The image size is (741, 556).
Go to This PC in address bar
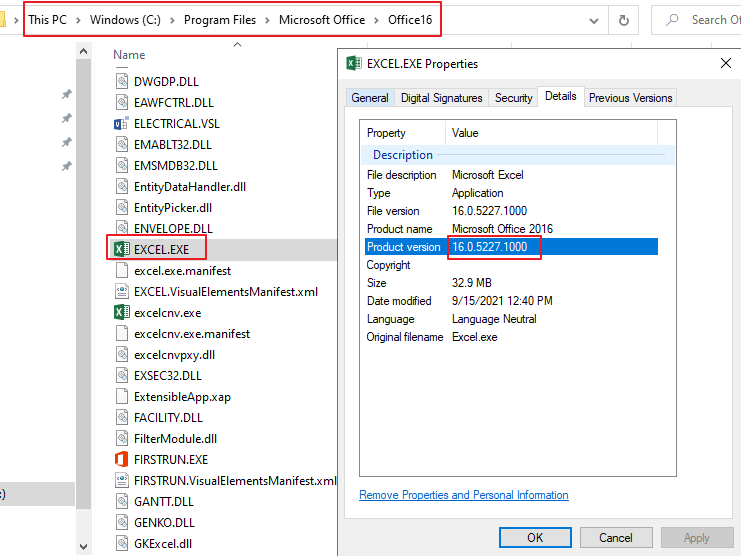click(47, 20)
